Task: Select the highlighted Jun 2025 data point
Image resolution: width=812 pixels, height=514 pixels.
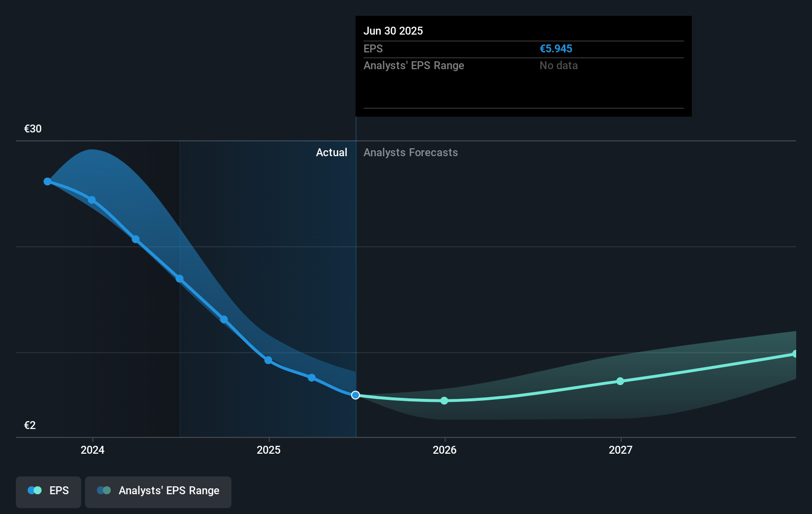Action: point(355,395)
